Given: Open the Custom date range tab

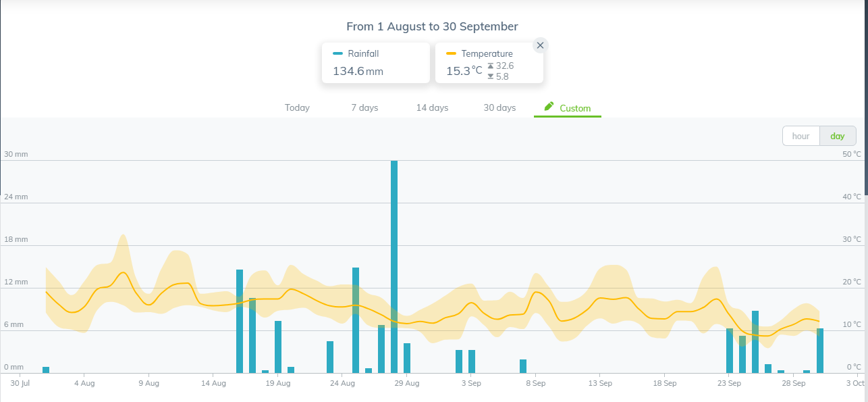Looking at the screenshot, I should [568, 108].
